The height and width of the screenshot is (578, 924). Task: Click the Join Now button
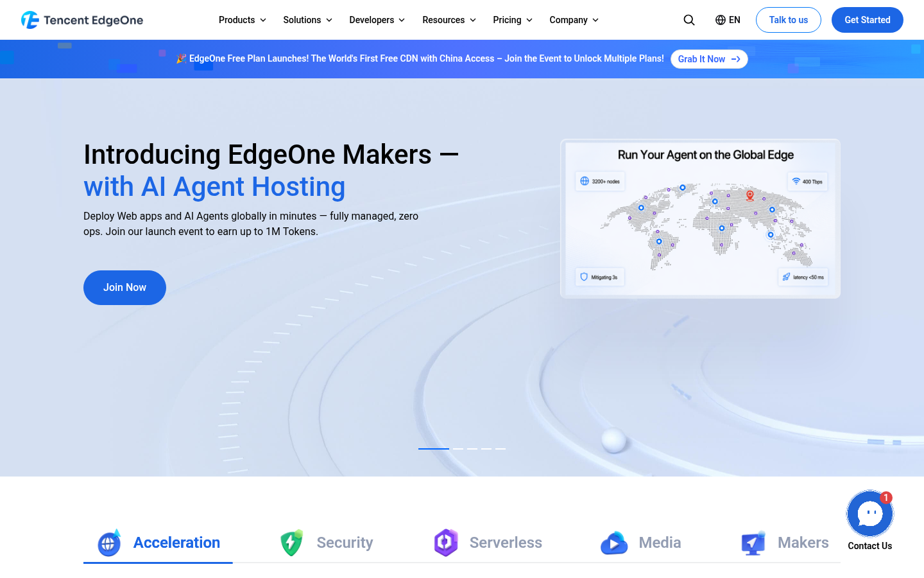point(124,288)
